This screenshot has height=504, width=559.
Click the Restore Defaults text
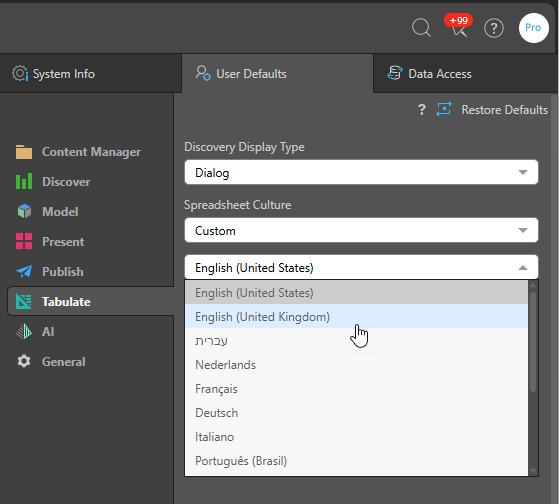504,110
